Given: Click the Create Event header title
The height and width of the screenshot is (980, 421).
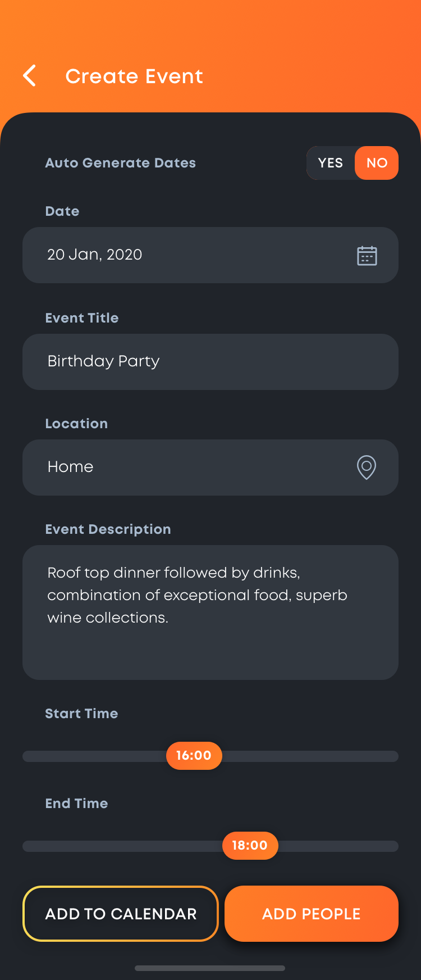Looking at the screenshot, I should coord(134,76).
